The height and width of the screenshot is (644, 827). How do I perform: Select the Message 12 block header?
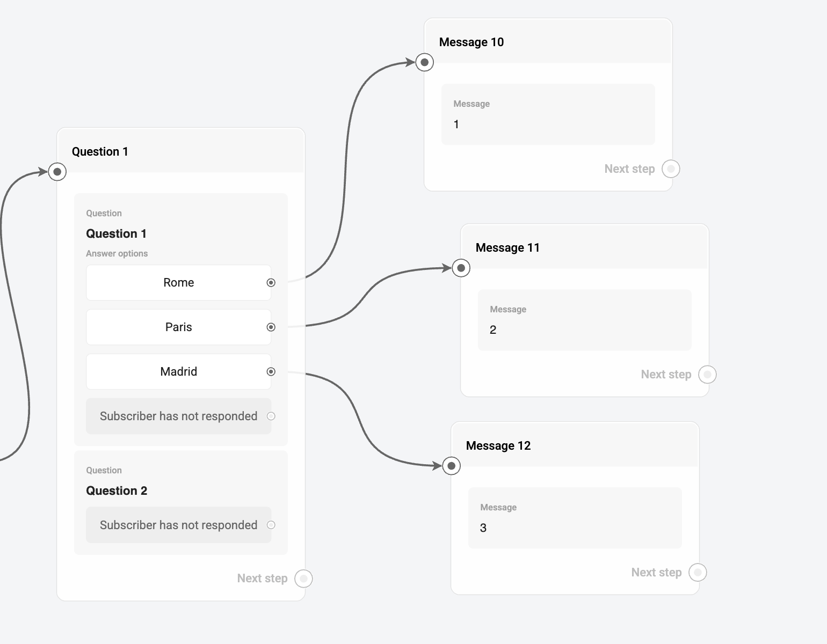[x=575, y=445]
